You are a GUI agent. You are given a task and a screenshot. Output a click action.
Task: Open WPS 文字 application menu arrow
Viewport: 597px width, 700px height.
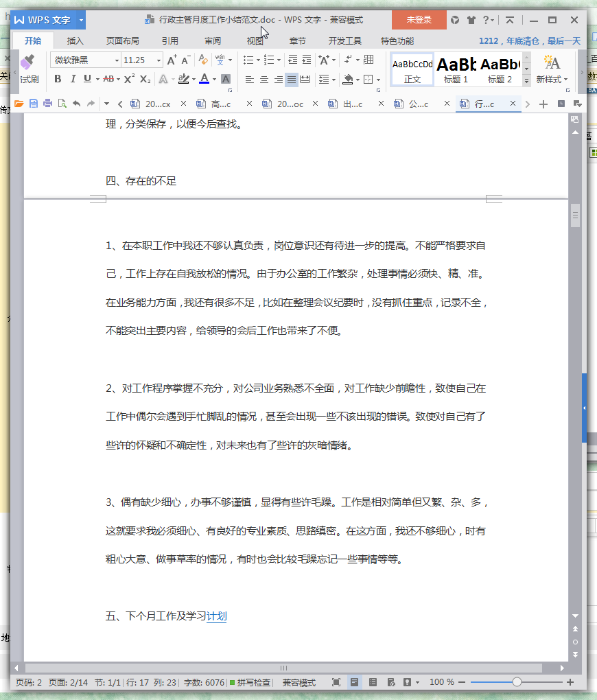click(x=81, y=20)
